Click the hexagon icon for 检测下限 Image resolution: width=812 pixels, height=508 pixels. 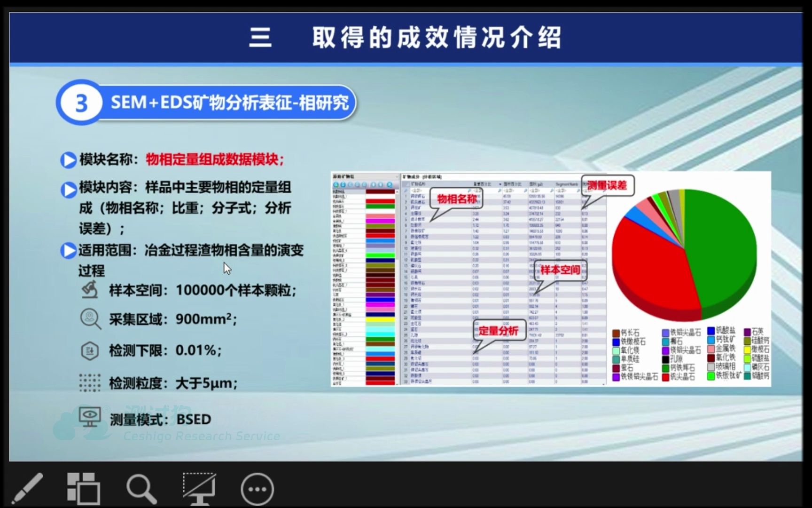[x=90, y=350]
